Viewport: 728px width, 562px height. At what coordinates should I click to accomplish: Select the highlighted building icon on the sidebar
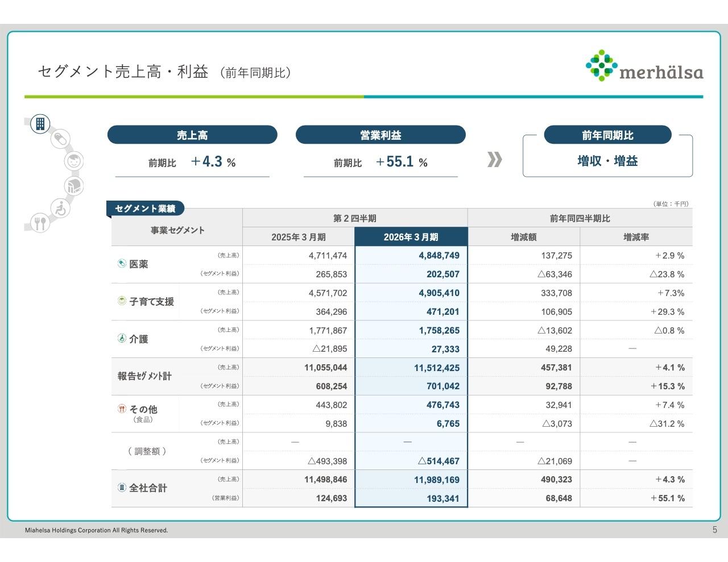[40, 123]
